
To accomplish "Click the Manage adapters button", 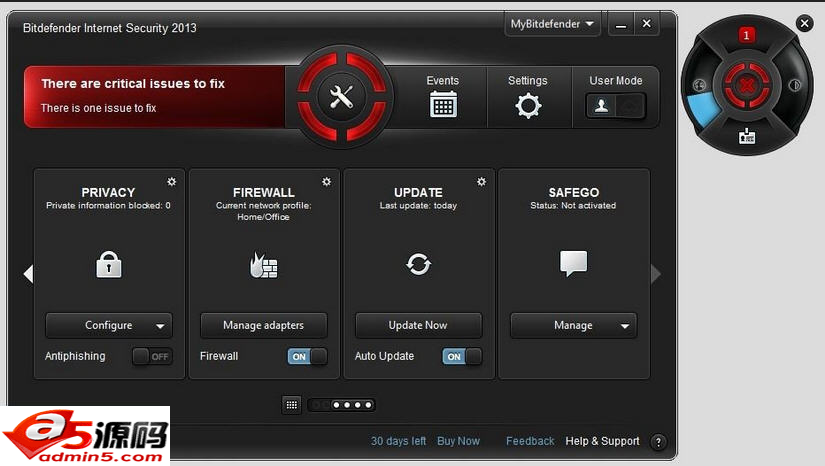I will point(263,326).
